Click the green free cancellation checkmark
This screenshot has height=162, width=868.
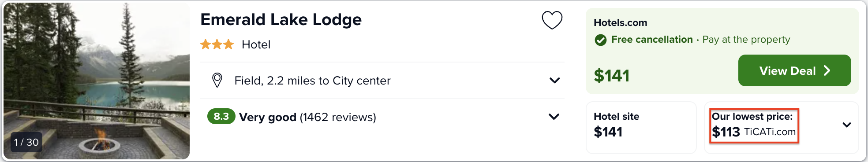click(600, 40)
